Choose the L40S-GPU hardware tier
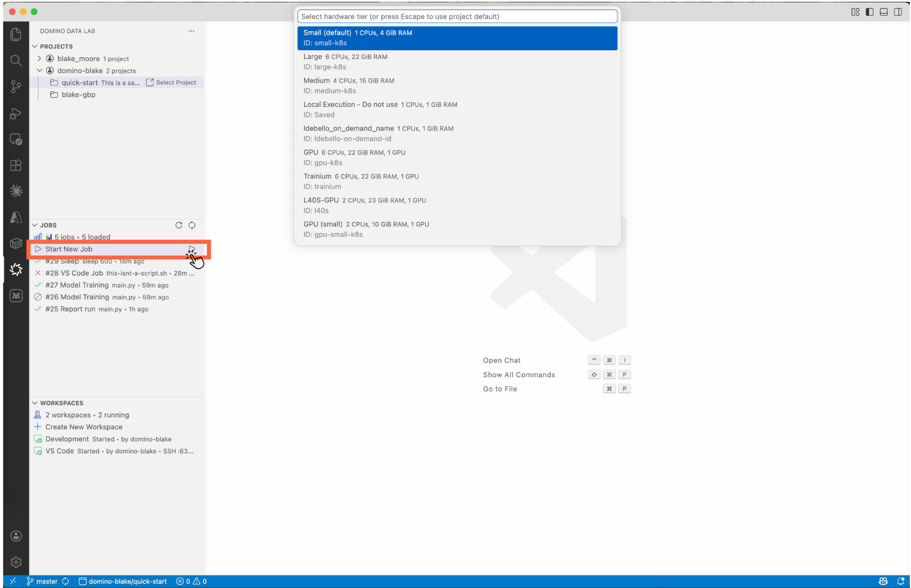 point(457,206)
